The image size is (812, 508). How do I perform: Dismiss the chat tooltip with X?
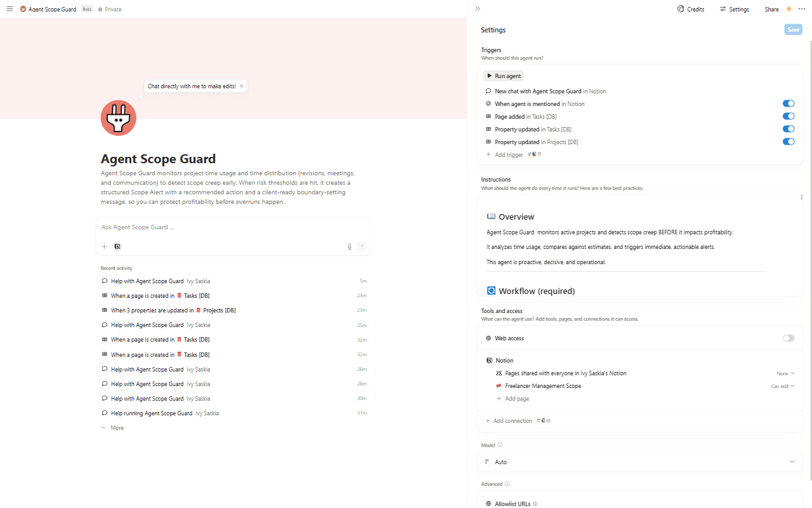click(x=242, y=86)
